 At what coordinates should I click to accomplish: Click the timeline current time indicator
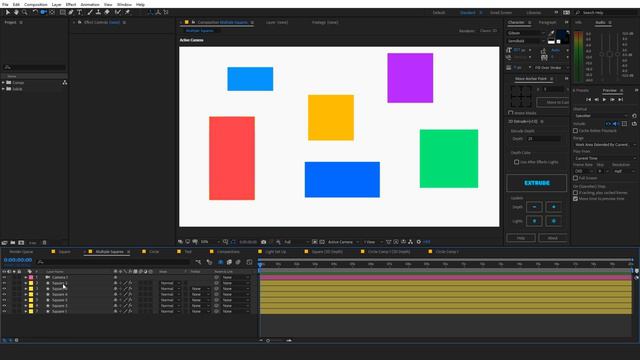(x=260, y=265)
